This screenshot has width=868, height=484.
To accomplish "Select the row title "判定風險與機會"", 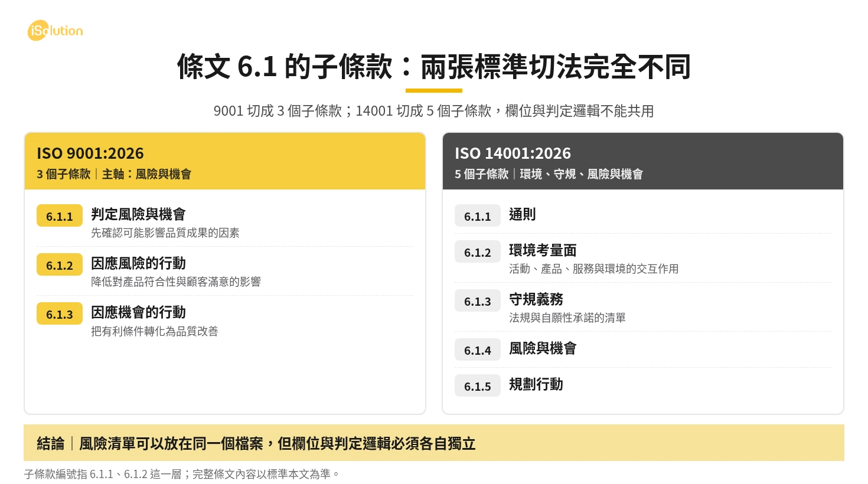I will 138,214.
